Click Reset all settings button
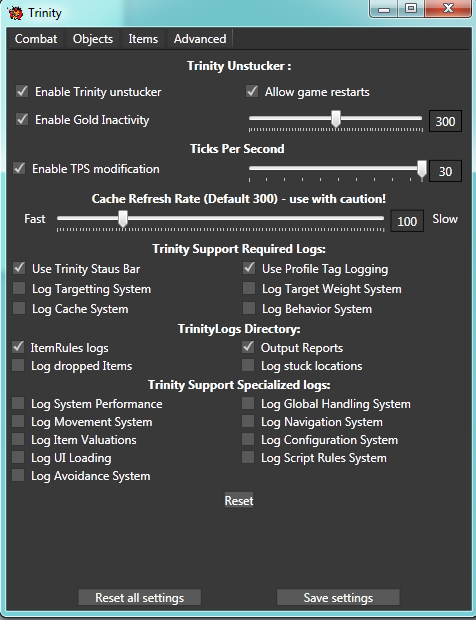The image size is (476, 620). (140, 597)
